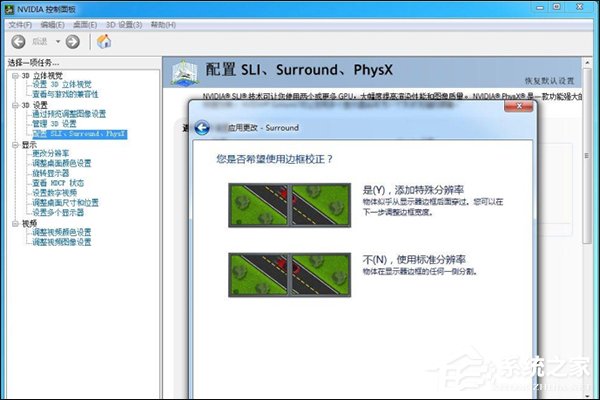Image resolution: width=600 pixels, height=400 pixels.
Task: Open the 文件(F) menu
Action: pyautogui.click(x=20, y=25)
